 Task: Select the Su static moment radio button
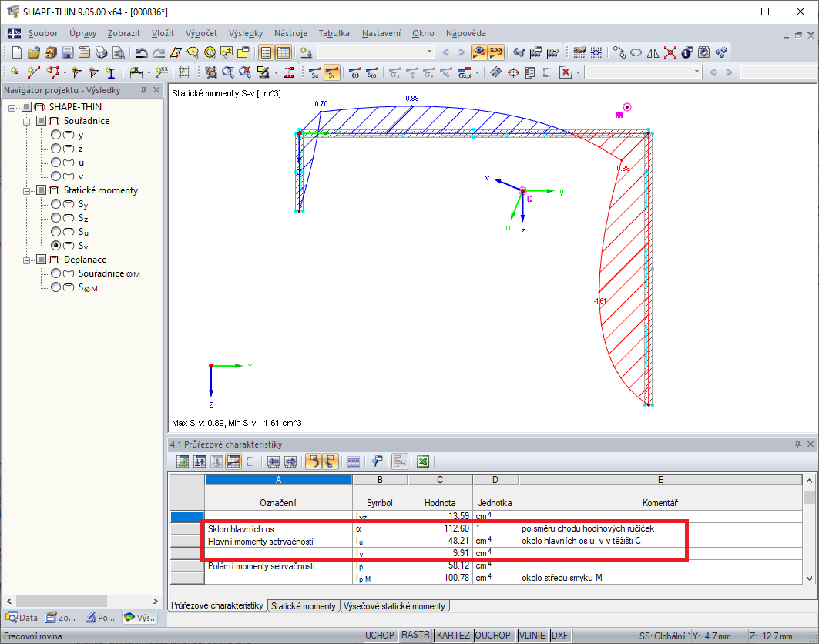pos(56,232)
